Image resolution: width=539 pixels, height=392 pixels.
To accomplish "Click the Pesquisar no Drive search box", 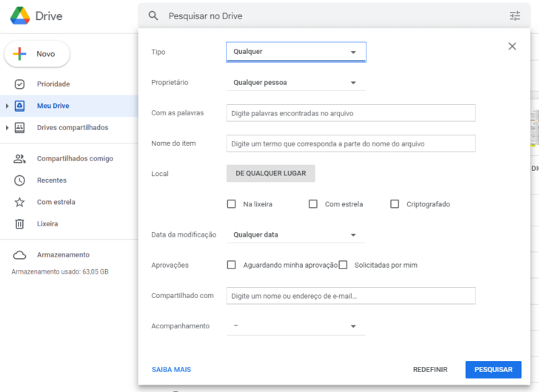I will (333, 16).
